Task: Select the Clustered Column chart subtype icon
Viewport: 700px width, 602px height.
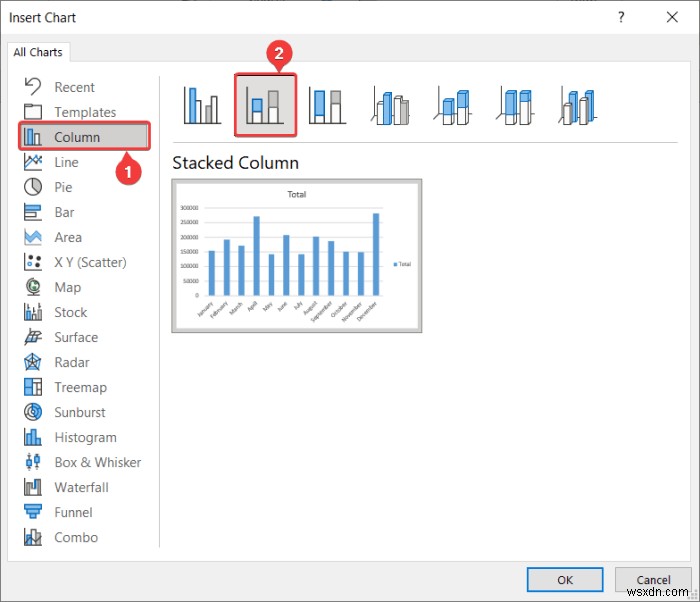Action: pos(202,105)
